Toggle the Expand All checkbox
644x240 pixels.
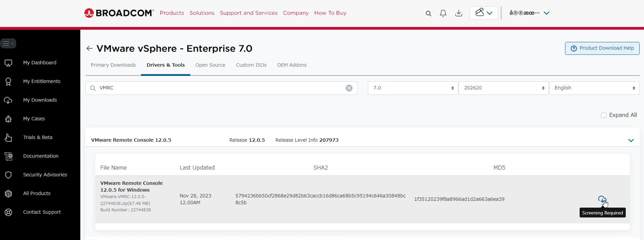click(x=604, y=115)
